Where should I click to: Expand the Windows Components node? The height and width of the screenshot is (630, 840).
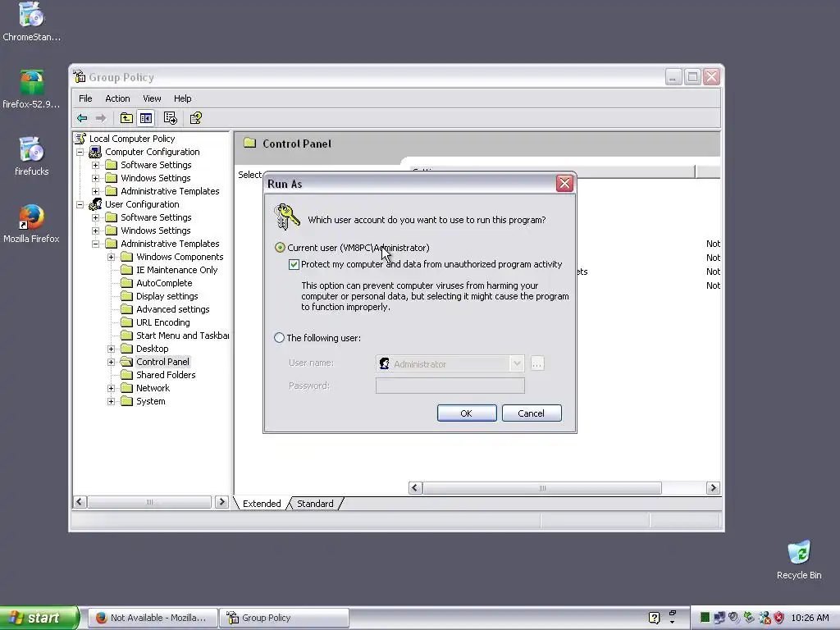[111, 257]
